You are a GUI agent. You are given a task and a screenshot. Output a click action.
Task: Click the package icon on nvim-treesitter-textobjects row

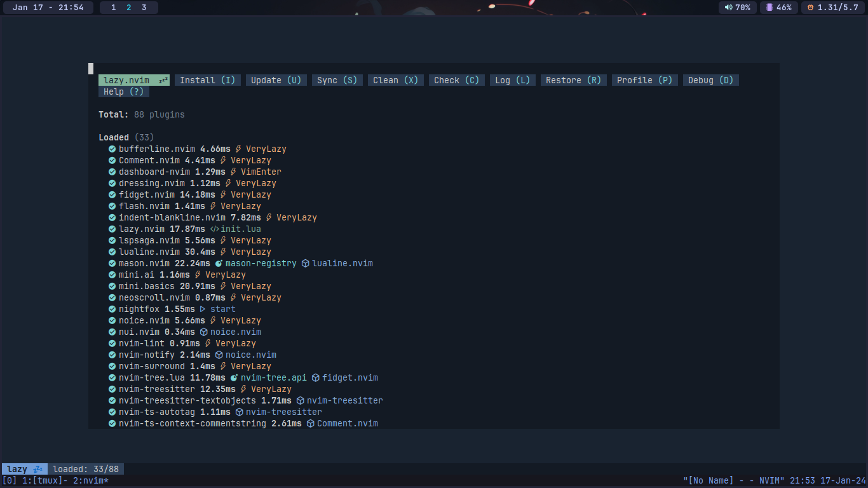[300, 400]
